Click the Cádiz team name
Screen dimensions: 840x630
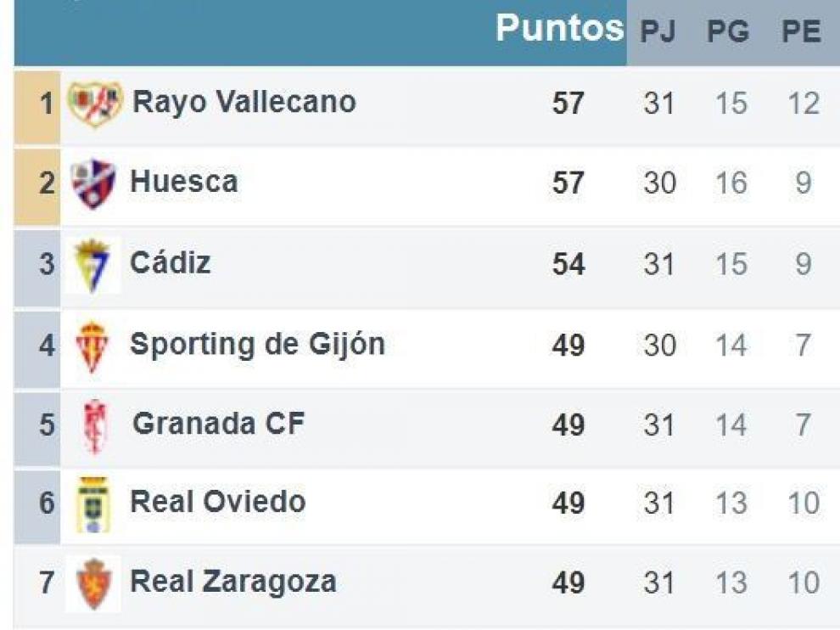171,262
